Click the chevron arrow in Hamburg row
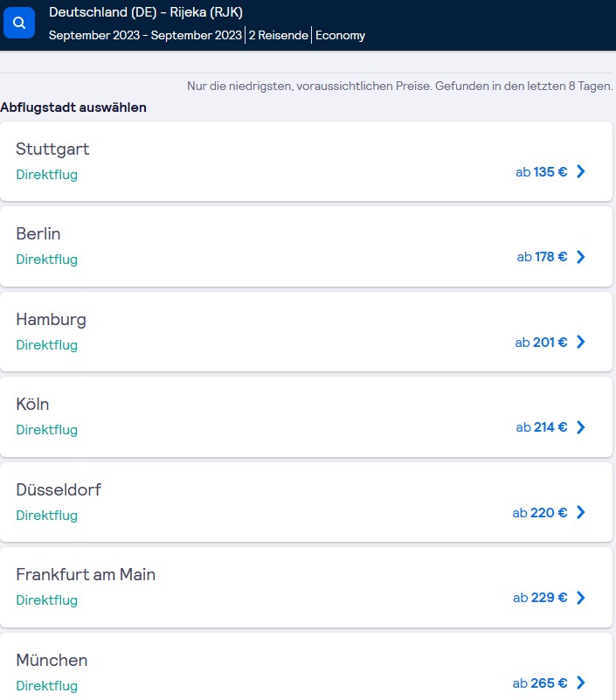The image size is (616, 700). 581,343
